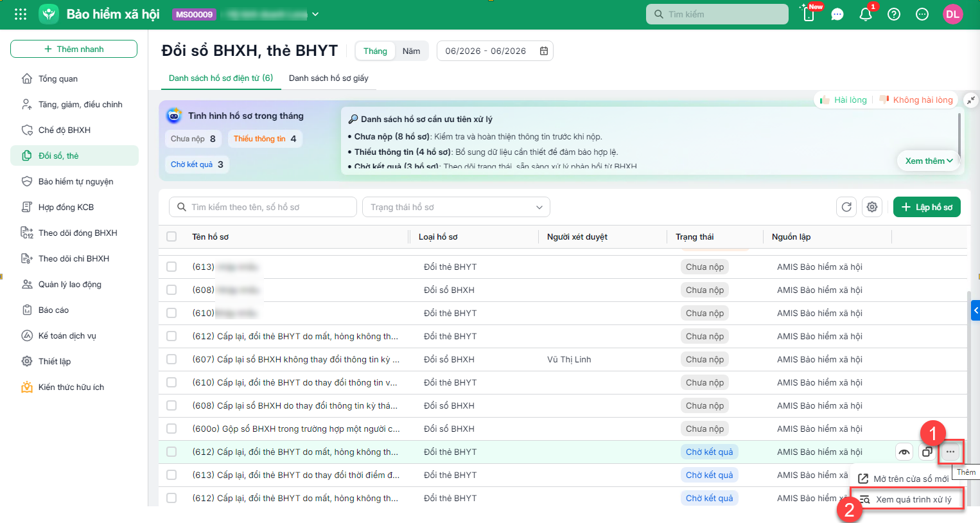980x523 pixels.
Task: Open the DL user avatar menu
Action: [953, 14]
